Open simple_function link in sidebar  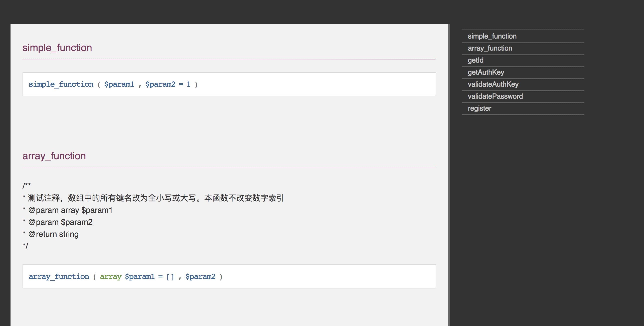pyautogui.click(x=492, y=36)
